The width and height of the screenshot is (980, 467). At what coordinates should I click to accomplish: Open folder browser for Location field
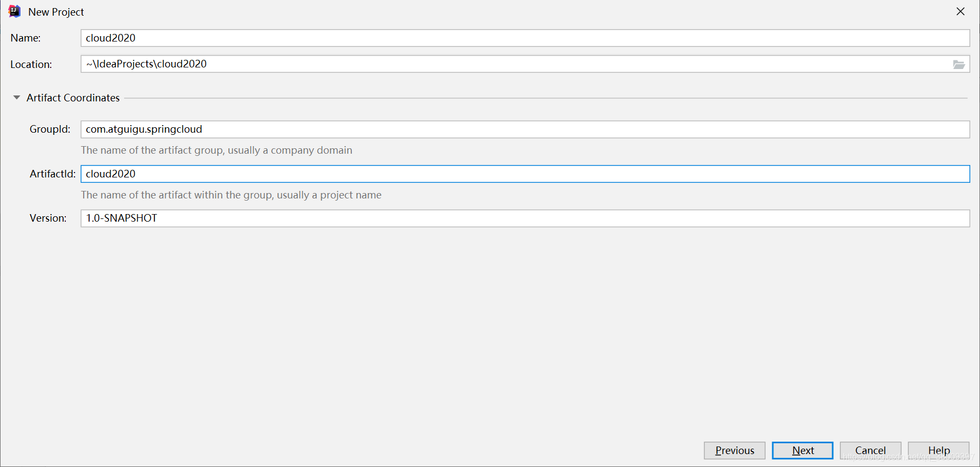click(x=958, y=64)
